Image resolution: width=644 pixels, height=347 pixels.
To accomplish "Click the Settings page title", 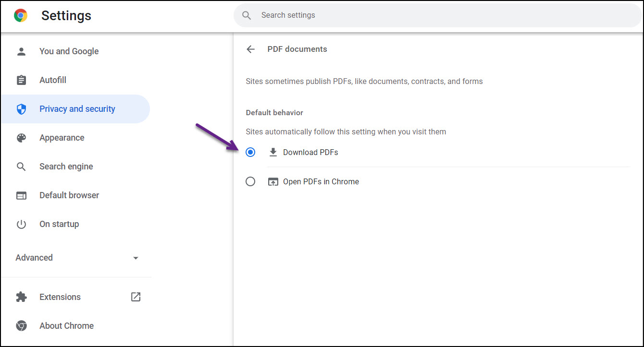I will 66,16.
